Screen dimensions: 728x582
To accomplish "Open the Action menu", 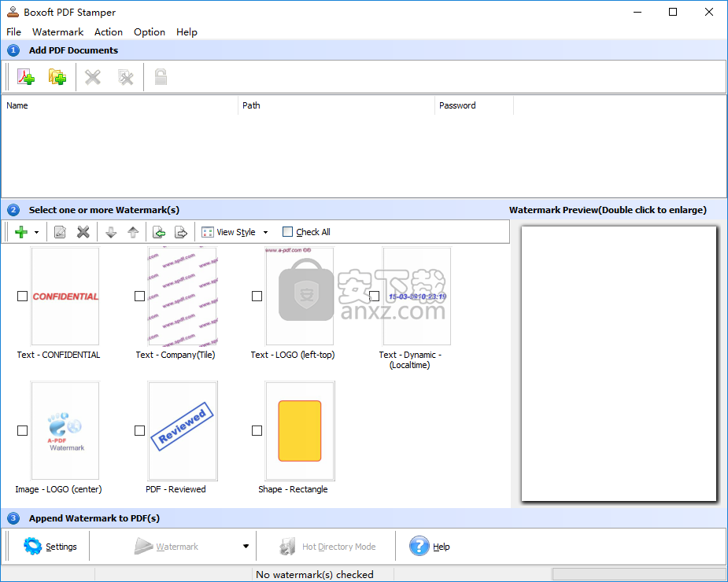I will pos(108,32).
